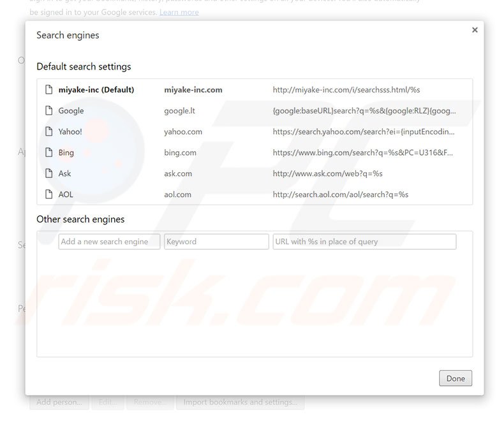Click the page icon next to AOL

coord(49,194)
